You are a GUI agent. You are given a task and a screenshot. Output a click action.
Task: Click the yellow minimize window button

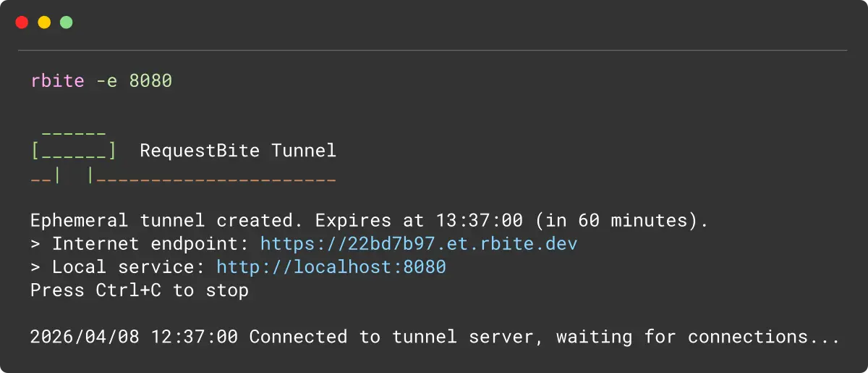coord(44,22)
